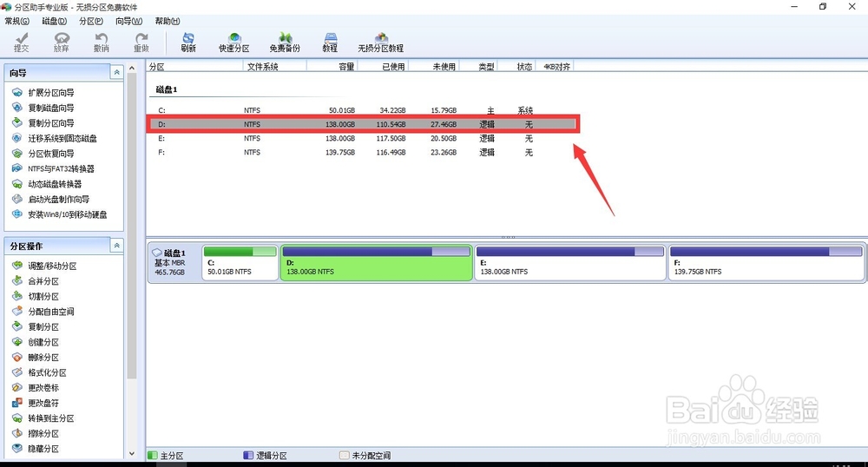Click sidebar scrollbar up arrow
The height and width of the screenshot is (467, 868).
pyautogui.click(x=132, y=68)
